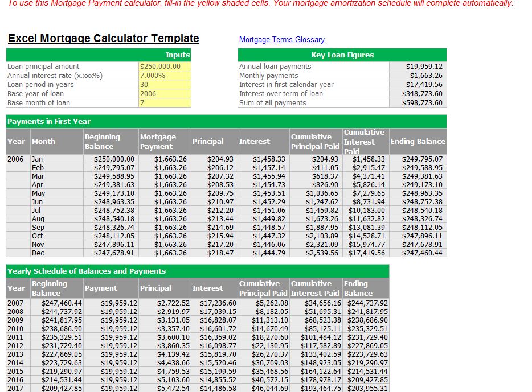Click Sep ending balance $248,112.05
Screen dimensions: 532x392
[x=418, y=228]
